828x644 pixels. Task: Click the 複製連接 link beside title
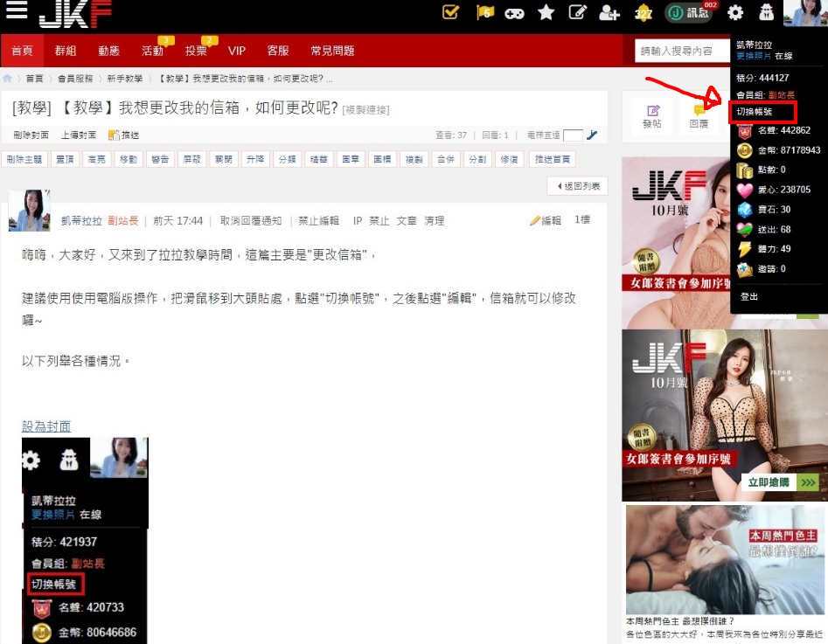[x=365, y=110]
